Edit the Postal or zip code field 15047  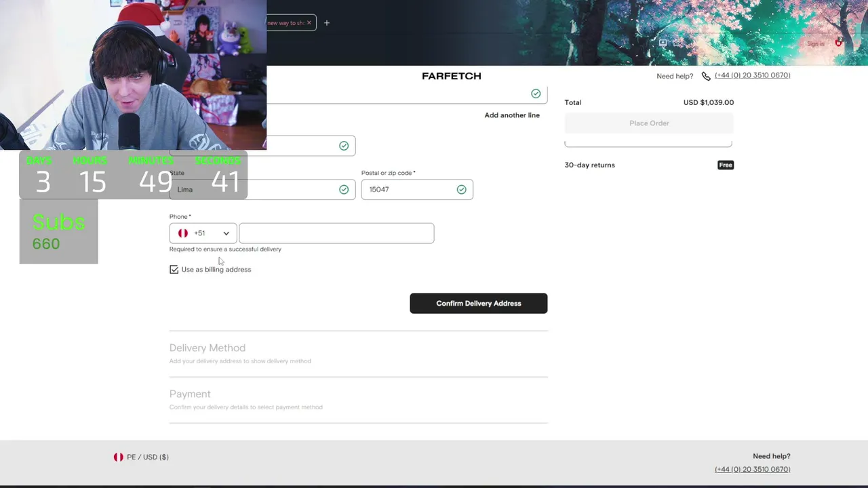click(x=417, y=190)
